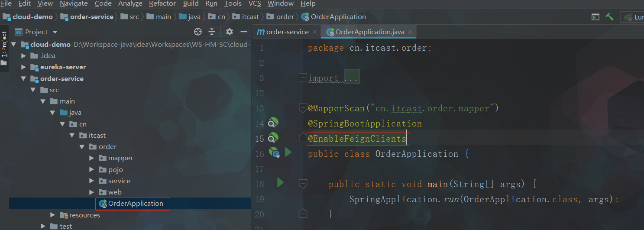The width and height of the screenshot is (644, 230).
Task: Open Project panel settings gear
Action: (230, 32)
